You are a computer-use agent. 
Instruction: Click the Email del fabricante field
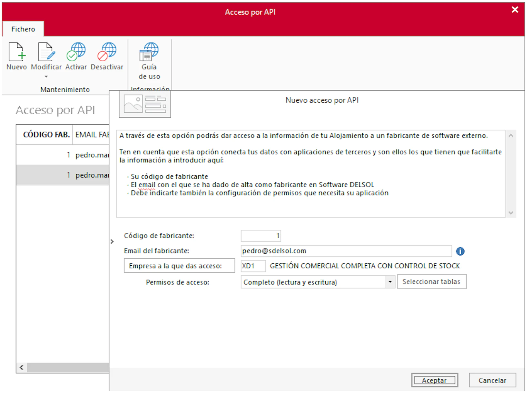(x=346, y=251)
